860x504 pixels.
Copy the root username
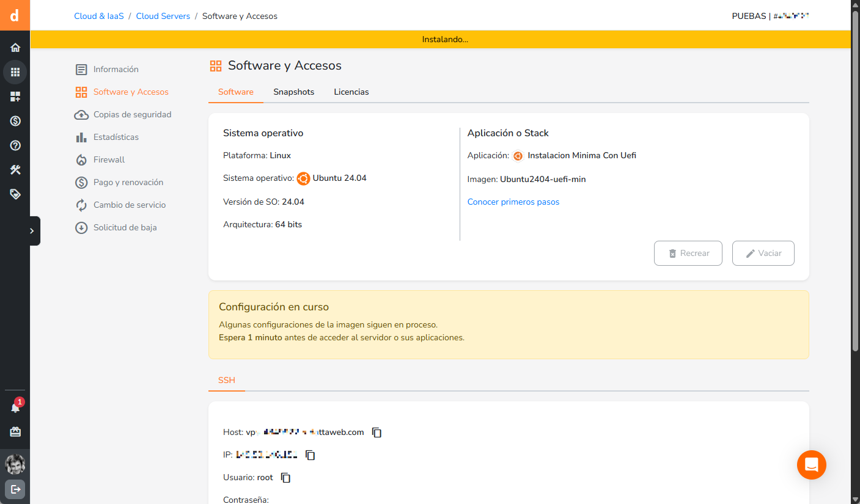click(285, 478)
